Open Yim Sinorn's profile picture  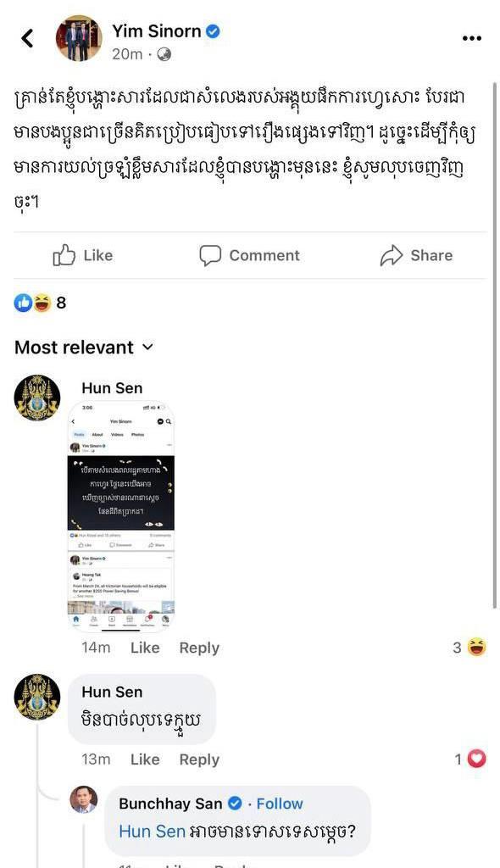79,37
